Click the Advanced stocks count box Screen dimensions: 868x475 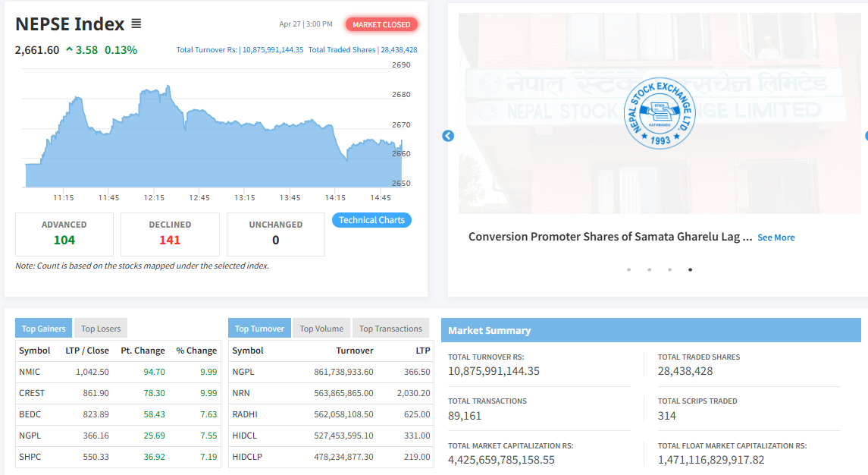tap(64, 234)
